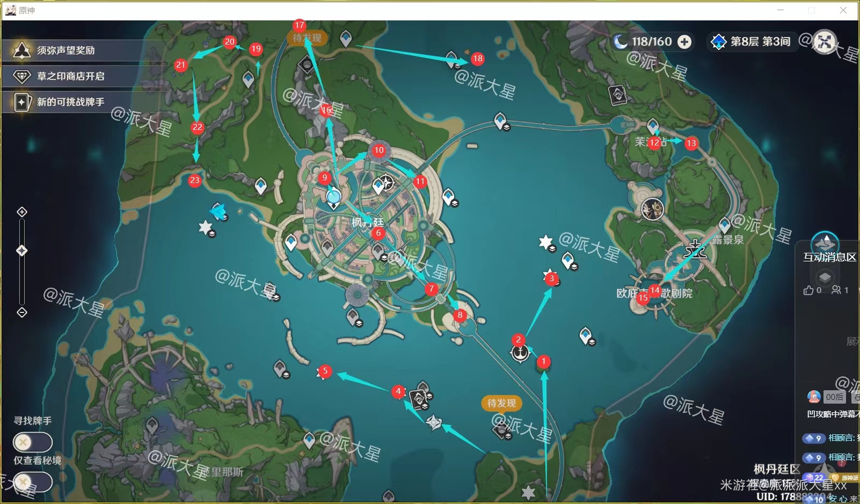Click the map layer stack icon
The height and width of the screenshot is (504, 860).
point(825,277)
